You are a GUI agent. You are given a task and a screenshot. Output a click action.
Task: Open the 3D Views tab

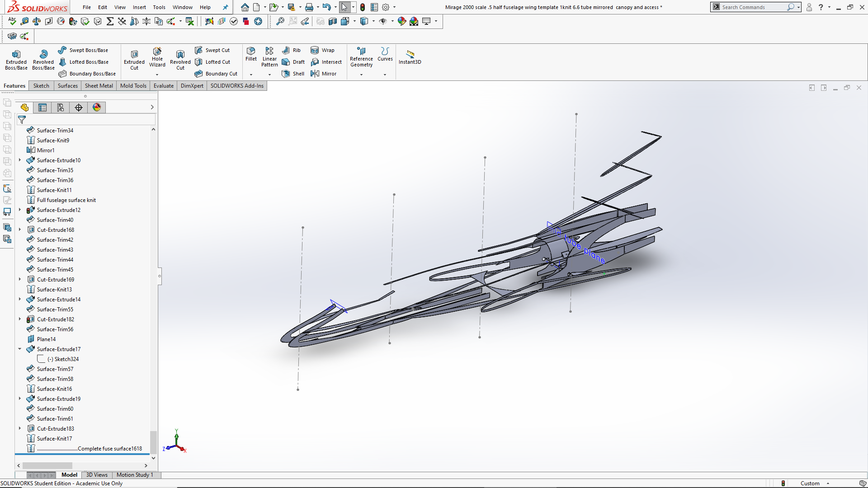point(97,475)
